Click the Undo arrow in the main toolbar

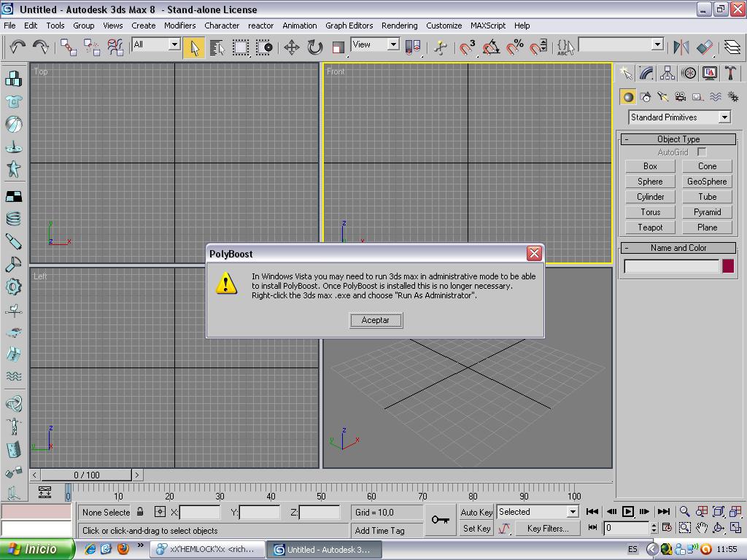click(x=18, y=47)
